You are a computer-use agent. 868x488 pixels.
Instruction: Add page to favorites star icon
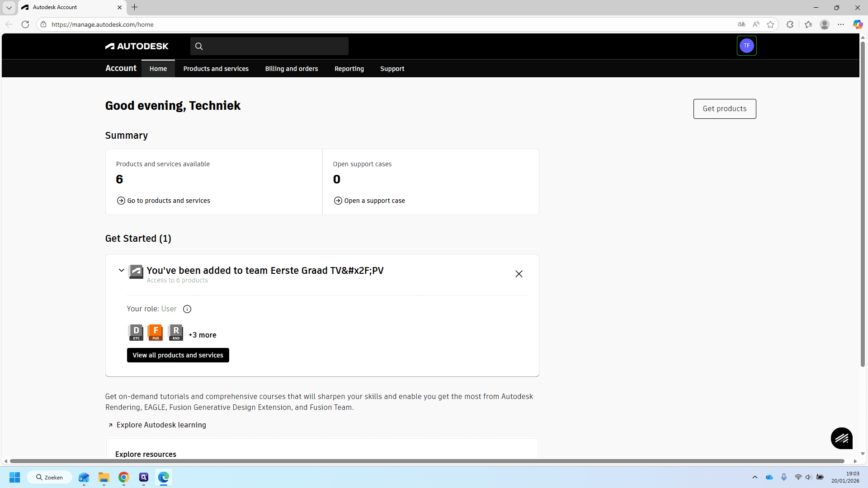770,24
